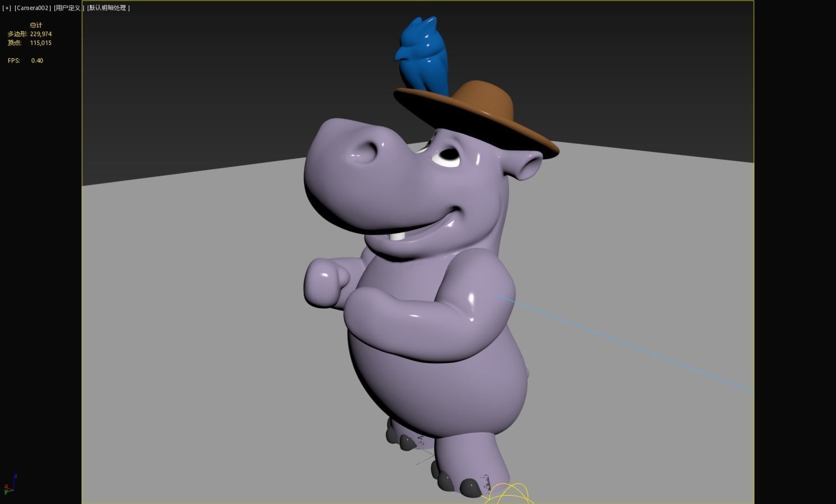Select the blue light target line

(624, 343)
